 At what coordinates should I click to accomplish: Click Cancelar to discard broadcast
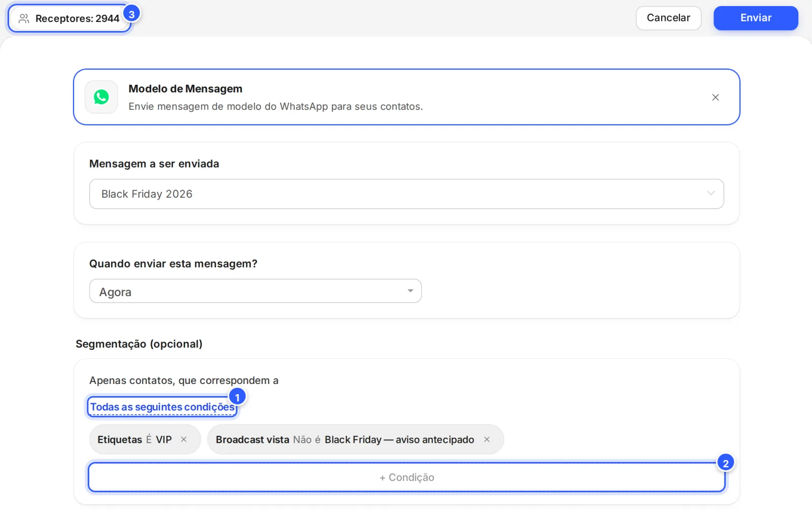coord(668,18)
